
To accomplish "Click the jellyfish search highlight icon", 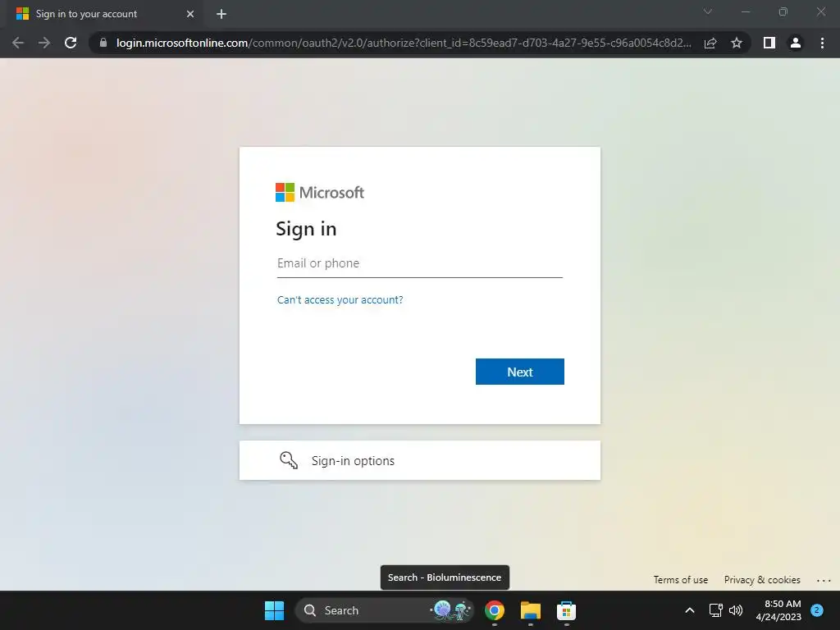I will [451, 610].
